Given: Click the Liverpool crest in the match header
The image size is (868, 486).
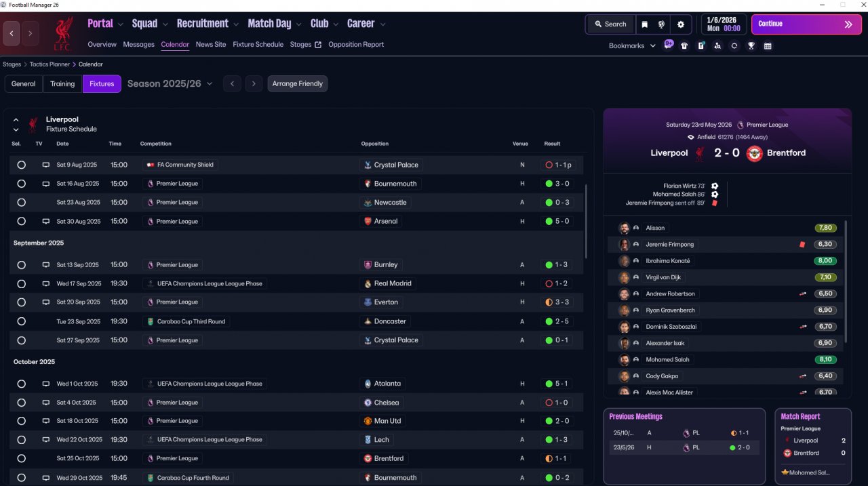Looking at the screenshot, I should 699,154.
